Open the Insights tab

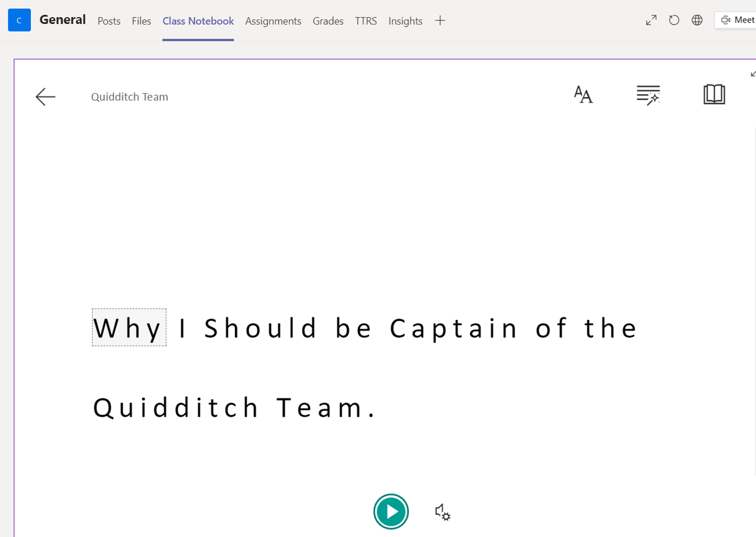pyautogui.click(x=405, y=21)
